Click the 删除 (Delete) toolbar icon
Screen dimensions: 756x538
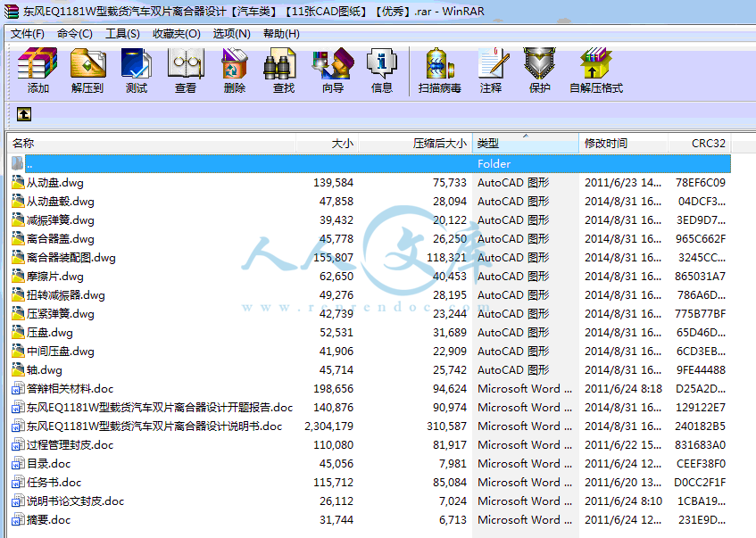[x=235, y=70]
